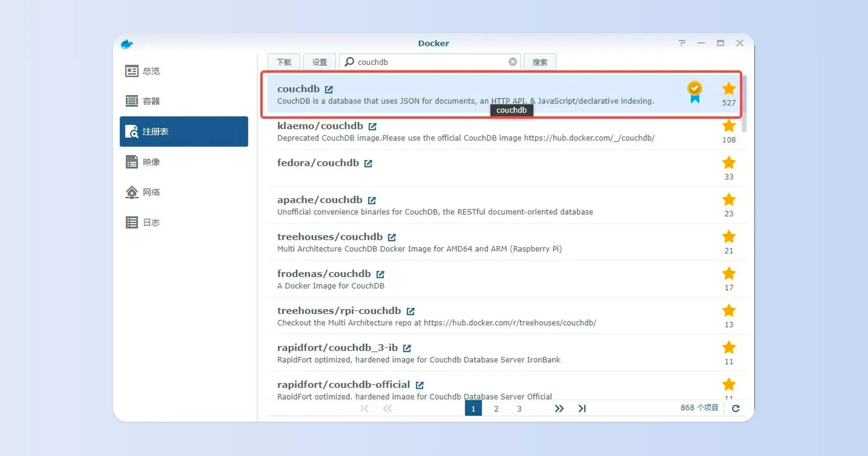Open Docker help with question mark icon
Viewport: 868px width, 456px height.
[682, 43]
